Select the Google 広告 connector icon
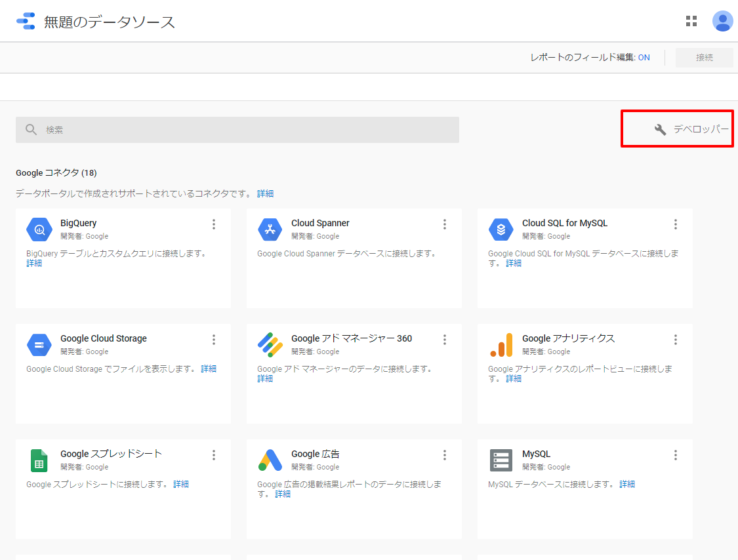This screenshot has width=738, height=560. coord(270,460)
